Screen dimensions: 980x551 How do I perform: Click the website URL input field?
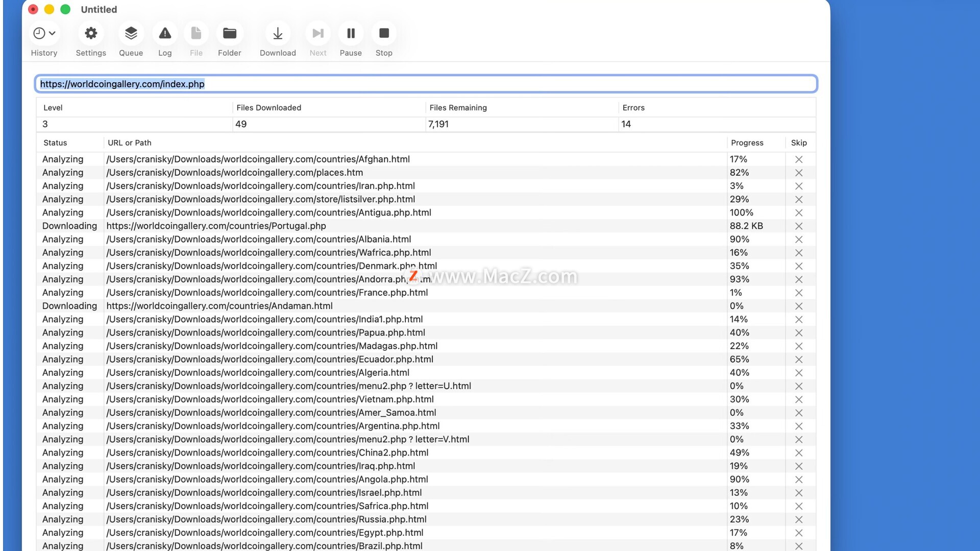pyautogui.click(x=426, y=84)
